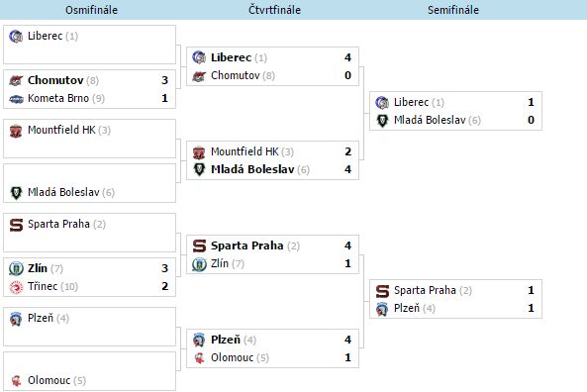Open Sparta Praha link in Semifinále

(x=425, y=291)
